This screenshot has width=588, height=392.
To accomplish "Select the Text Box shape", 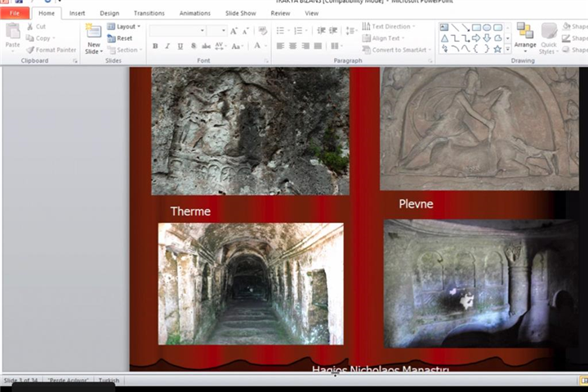I will coord(444,28).
